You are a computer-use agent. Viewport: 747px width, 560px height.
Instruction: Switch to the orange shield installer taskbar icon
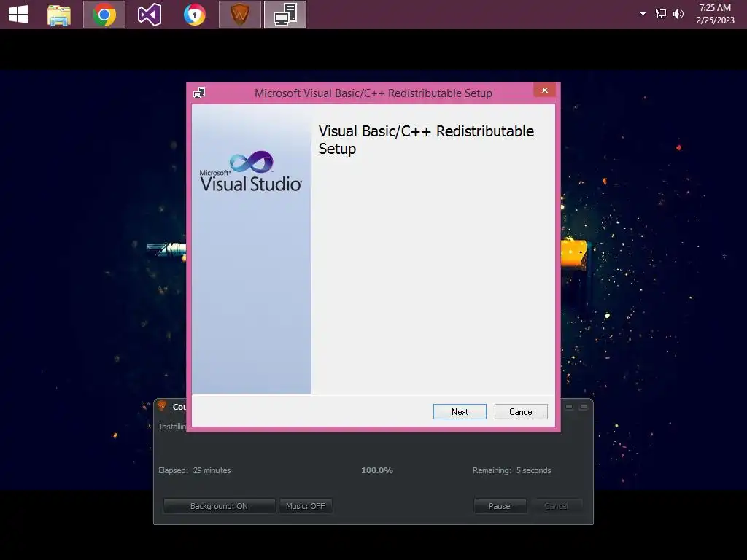pyautogui.click(x=239, y=15)
